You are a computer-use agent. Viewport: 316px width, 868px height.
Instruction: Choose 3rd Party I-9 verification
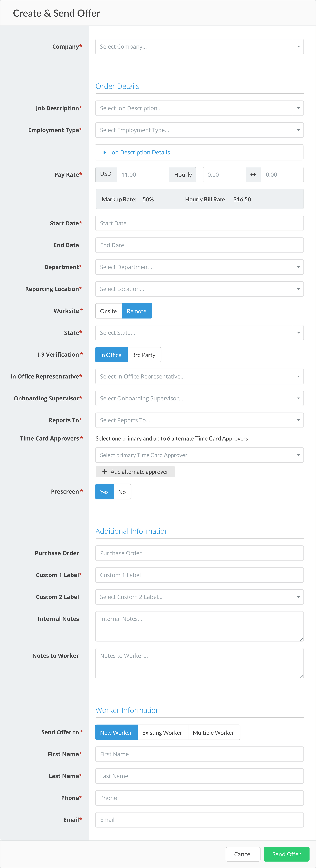[x=144, y=355]
